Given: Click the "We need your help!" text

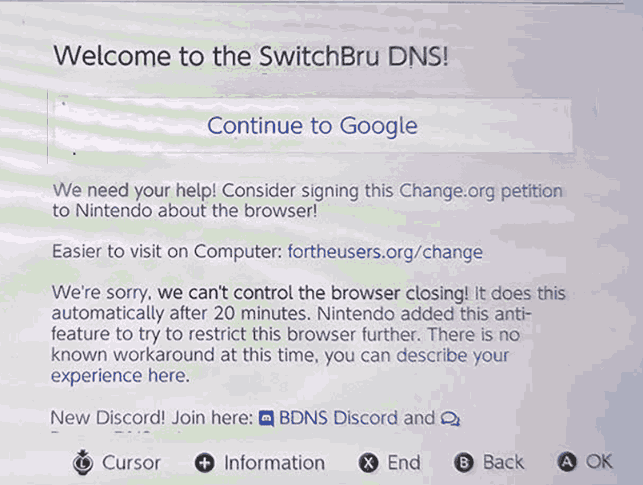Looking at the screenshot, I should tap(130, 190).
